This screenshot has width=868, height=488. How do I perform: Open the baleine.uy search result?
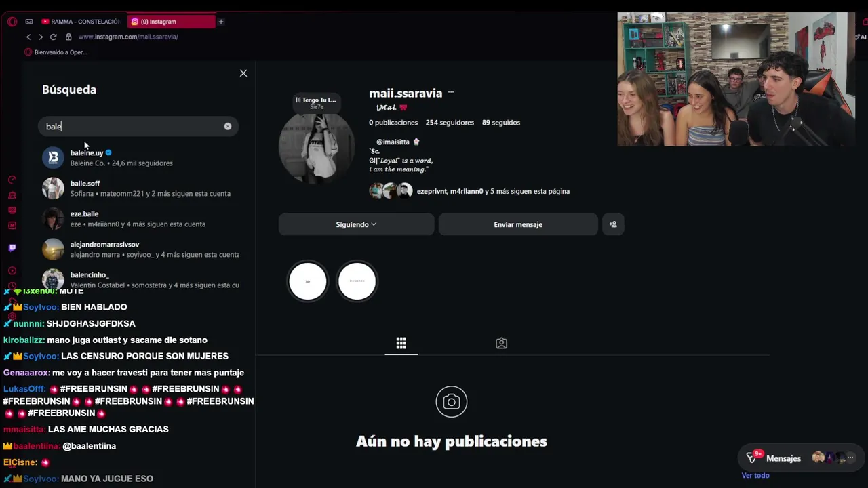[139, 158]
